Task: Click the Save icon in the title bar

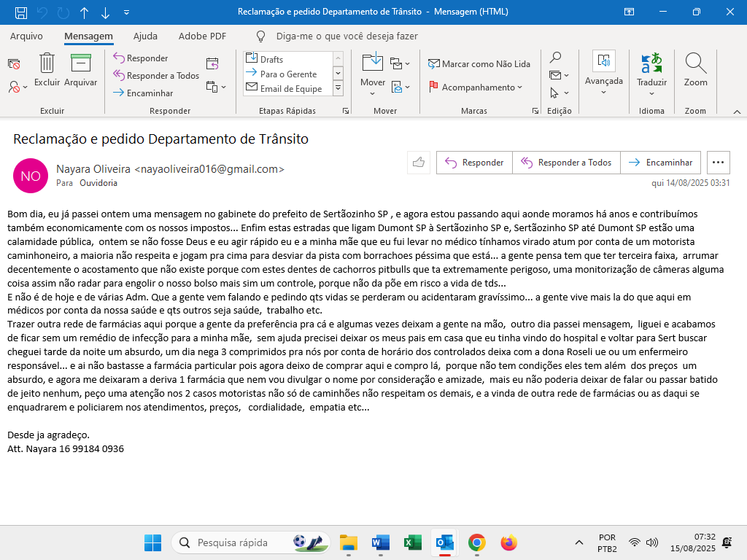Action: [21, 12]
